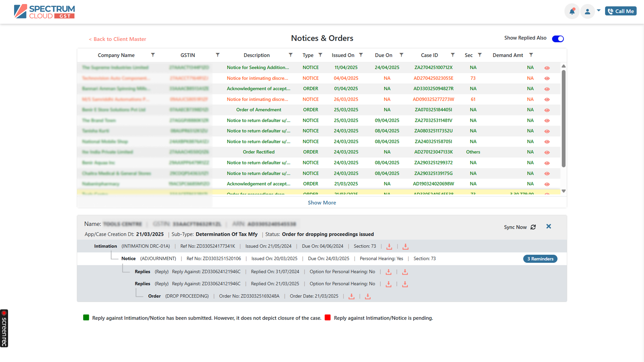
Task: Download first file of Intimation DRC-01A row
Action: [x=389, y=247]
